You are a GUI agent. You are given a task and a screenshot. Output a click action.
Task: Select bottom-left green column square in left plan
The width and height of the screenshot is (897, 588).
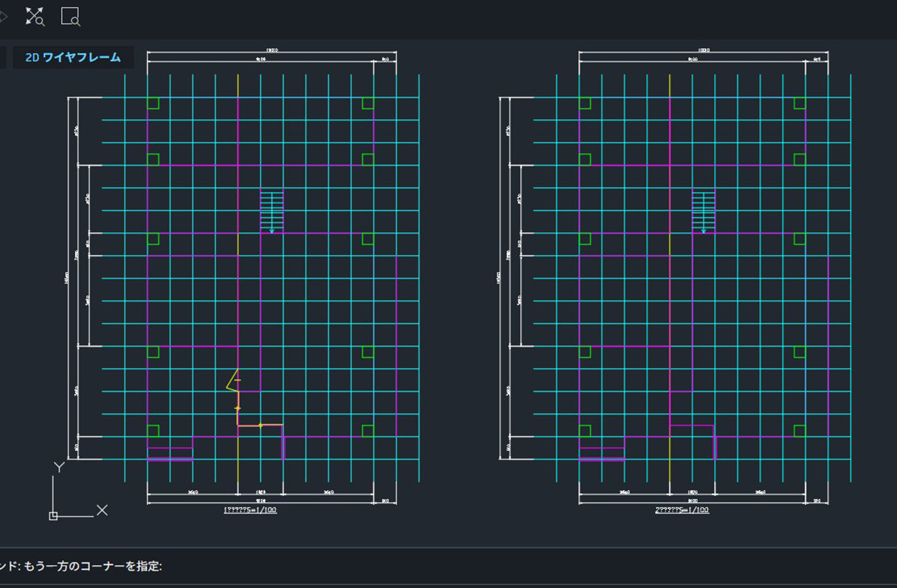[153, 431]
